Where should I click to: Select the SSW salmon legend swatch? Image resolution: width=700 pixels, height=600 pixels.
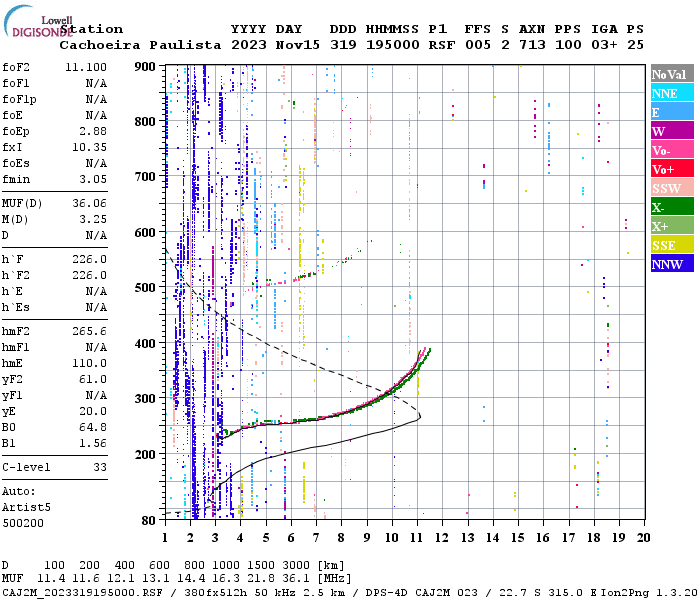coord(672,188)
